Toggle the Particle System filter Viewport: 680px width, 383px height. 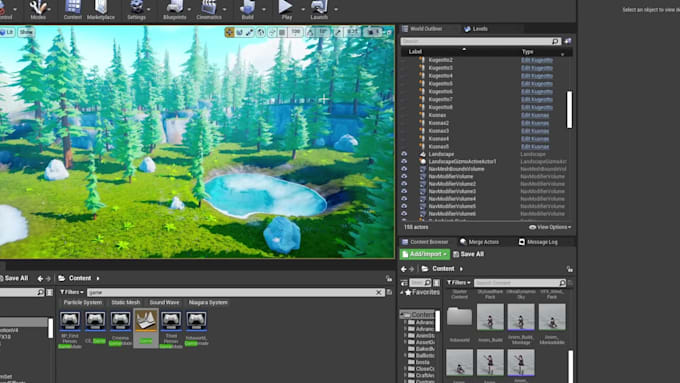(82, 302)
